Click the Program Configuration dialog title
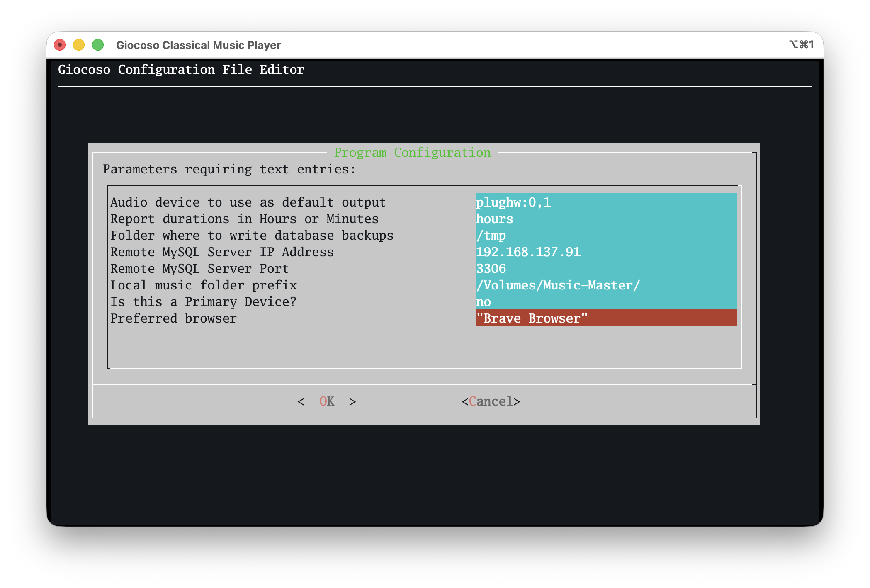 [x=412, y=153]
